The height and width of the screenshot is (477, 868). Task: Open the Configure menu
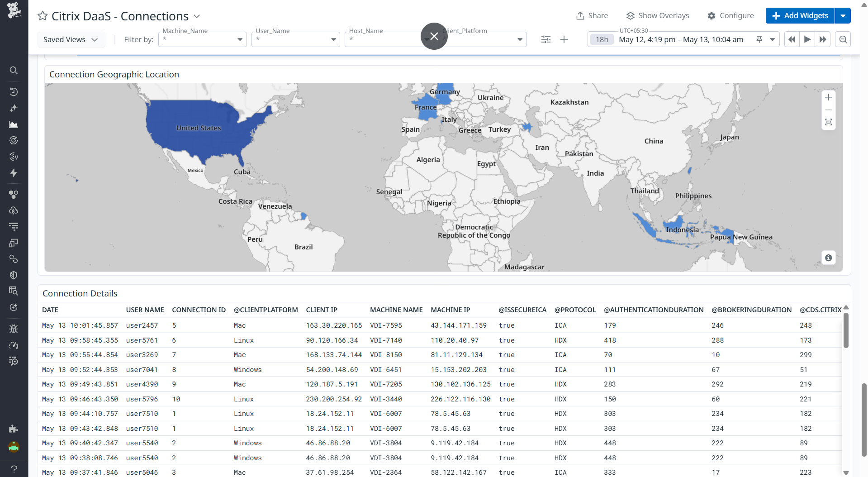(730, 15)
